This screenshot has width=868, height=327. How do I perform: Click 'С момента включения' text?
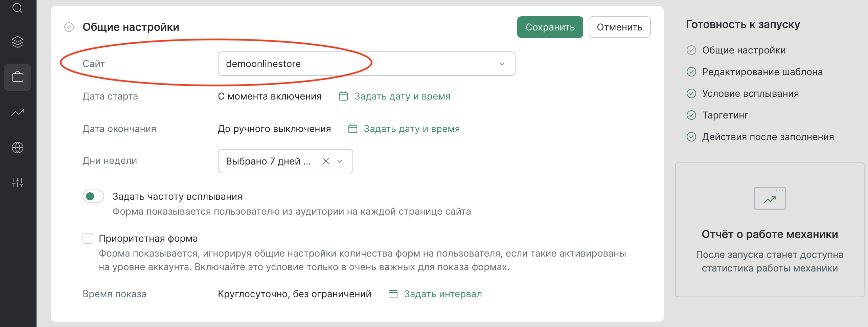pyautogui.click(x=270, y=96)
